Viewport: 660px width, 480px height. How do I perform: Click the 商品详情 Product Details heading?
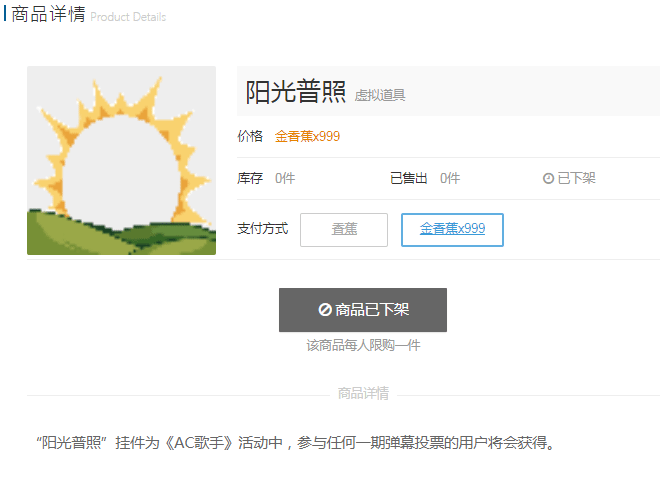[x=89, y=15]
